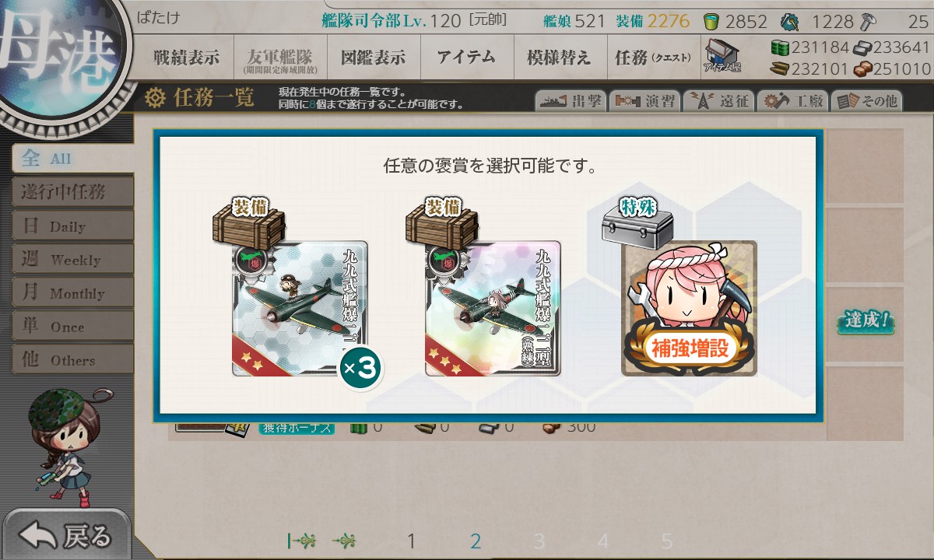Screen dimensions: 934x560
Task: Filter quests by Monthly category
Action: (x=72, y=293)
